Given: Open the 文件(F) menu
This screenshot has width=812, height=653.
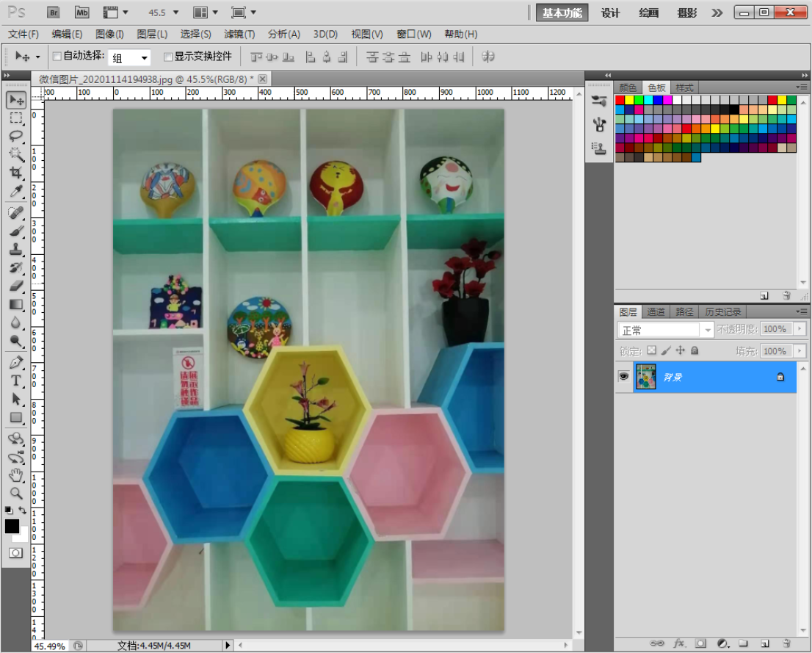Looking at the screenshot, I should click(23, 35).
